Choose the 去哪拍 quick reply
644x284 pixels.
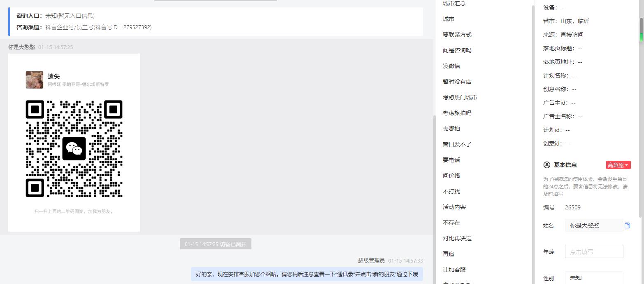[x=451, y=129]
